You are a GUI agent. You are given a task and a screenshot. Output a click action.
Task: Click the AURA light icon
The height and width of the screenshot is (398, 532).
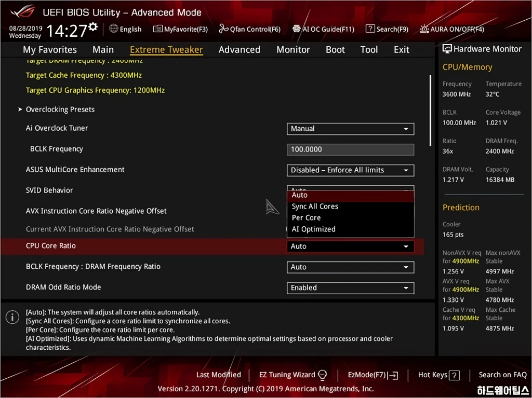(x=424, y=29)
